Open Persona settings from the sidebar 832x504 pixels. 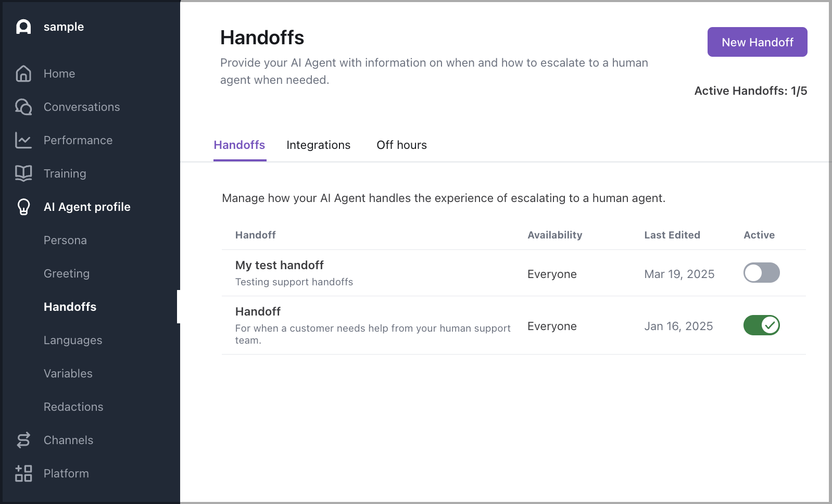coord(65,240)
